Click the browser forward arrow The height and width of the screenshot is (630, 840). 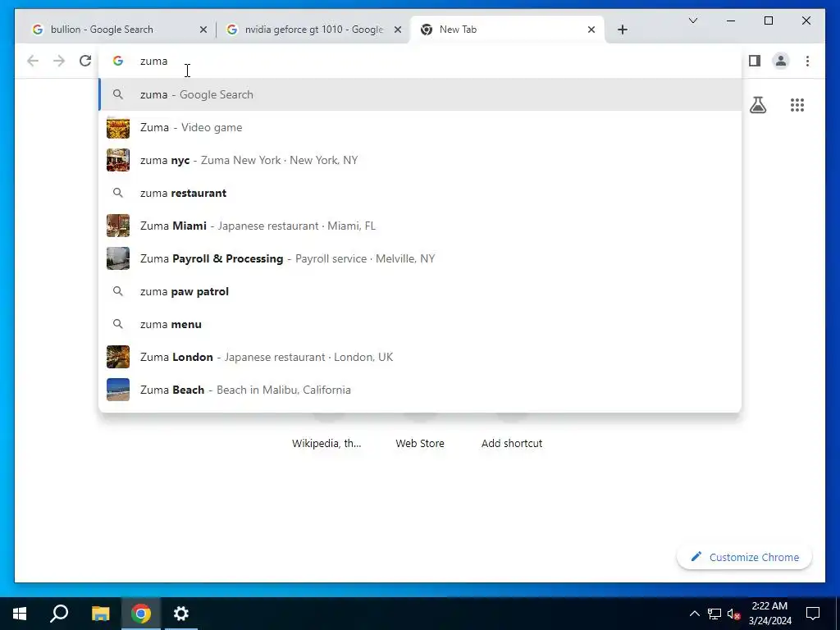coord(59,61)
